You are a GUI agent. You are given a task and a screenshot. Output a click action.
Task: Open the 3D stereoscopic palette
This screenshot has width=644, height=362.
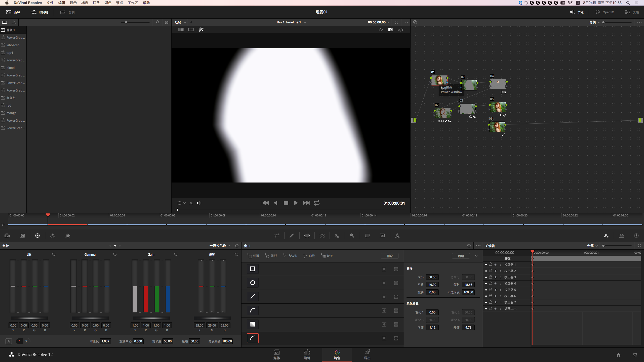click(x=382, y=236)
